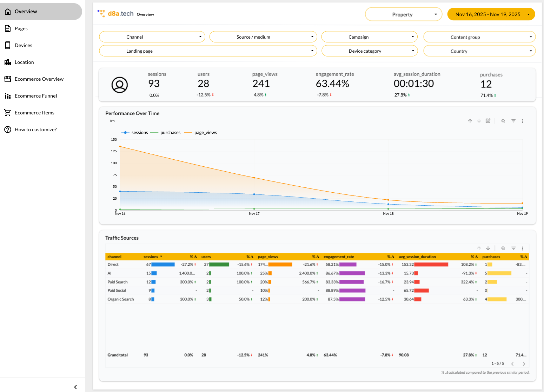
Task: Click drill up arrow in Performance chart
Action: tap(470, 121)
